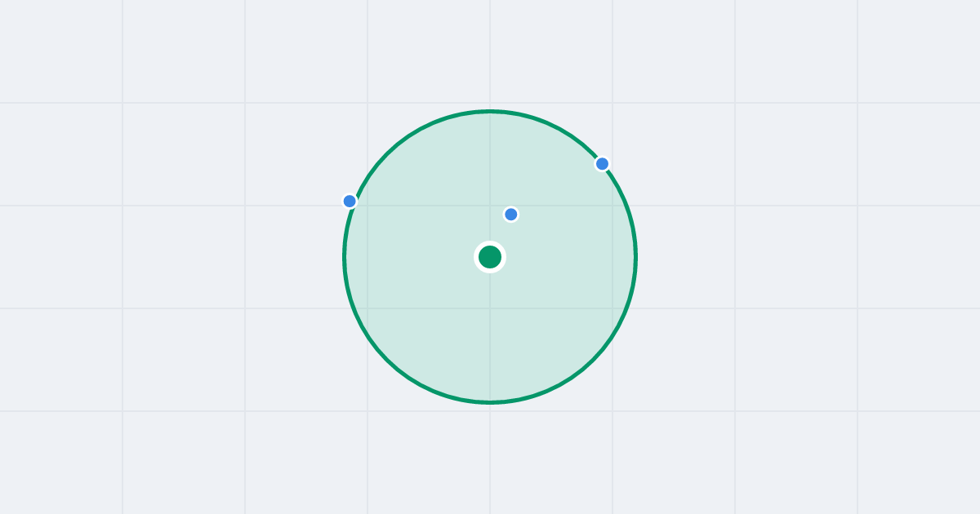The width and height of the screenshot is (980, 514).
Task: Click the rightmost point of circle outline
Action: point(635,257)
